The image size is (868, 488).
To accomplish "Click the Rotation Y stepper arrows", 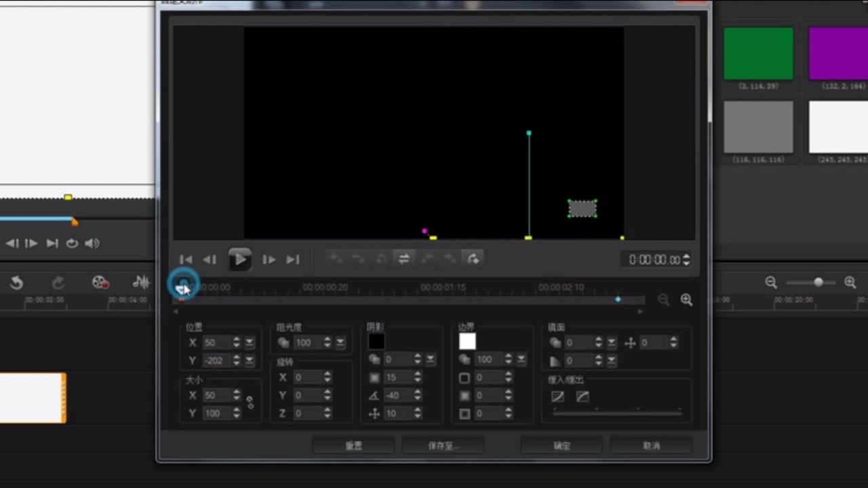I will click(x=327, y=395).
